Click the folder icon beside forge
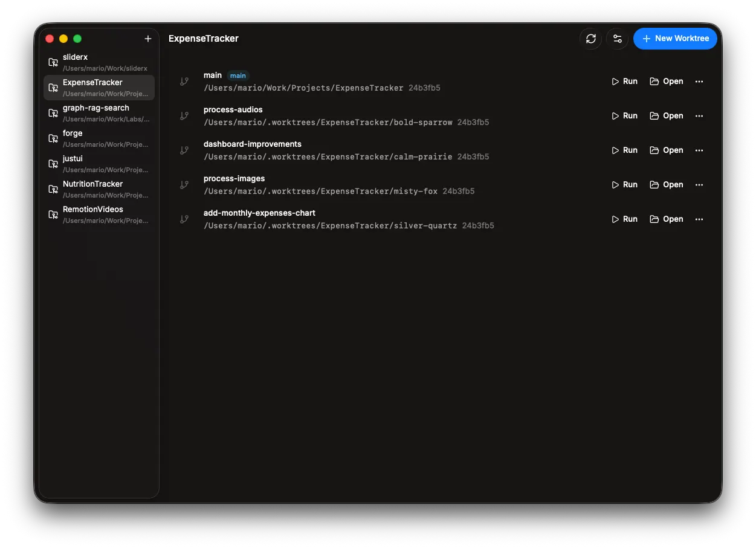 click(53, 138)
